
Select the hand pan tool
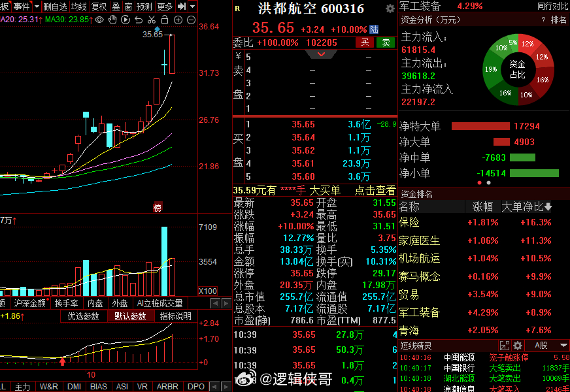pyautogui.click(x=112, y=20)
